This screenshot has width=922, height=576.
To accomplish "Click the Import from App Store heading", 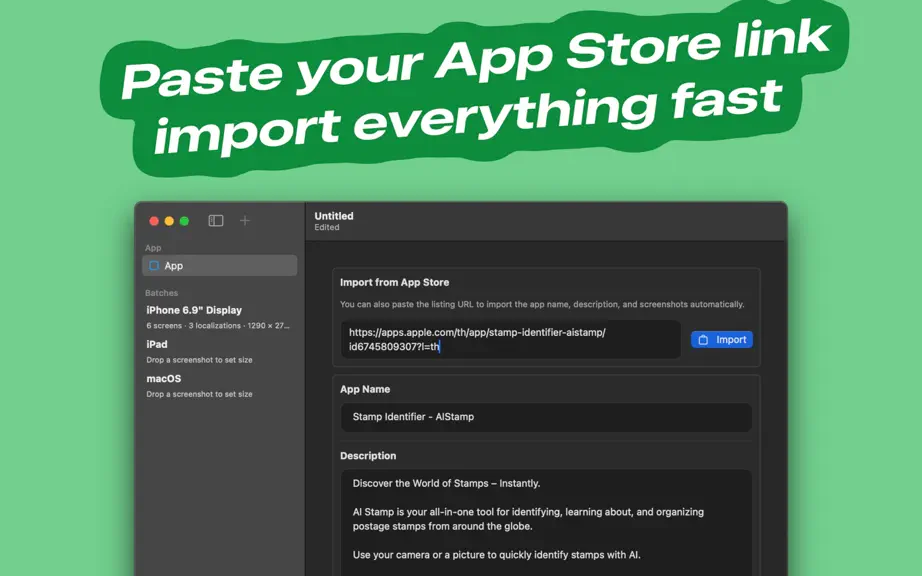I will [x=395, y=282].
